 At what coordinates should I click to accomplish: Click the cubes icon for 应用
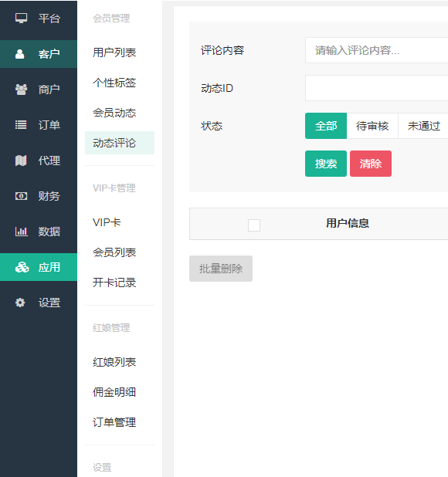pyautogui.click(x=22, y=267)
